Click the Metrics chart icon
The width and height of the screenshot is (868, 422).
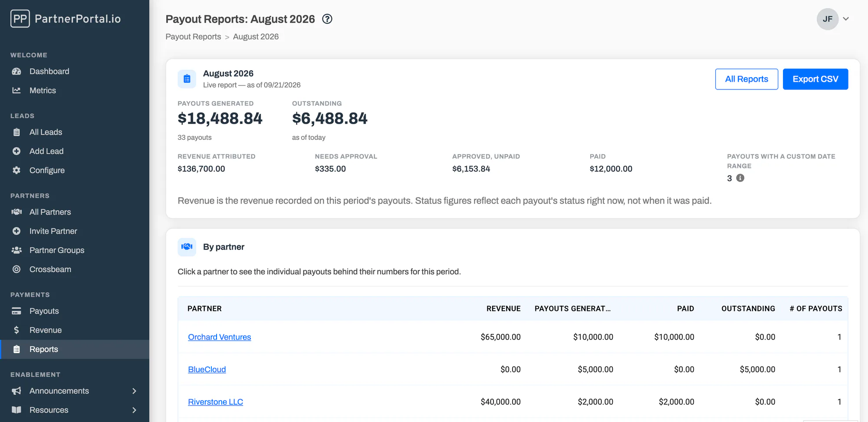[16, 90]
